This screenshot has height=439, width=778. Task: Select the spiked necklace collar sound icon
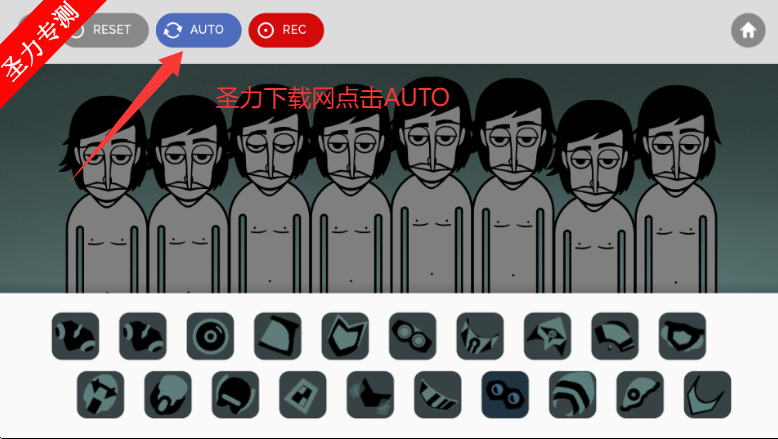(480, 336)
